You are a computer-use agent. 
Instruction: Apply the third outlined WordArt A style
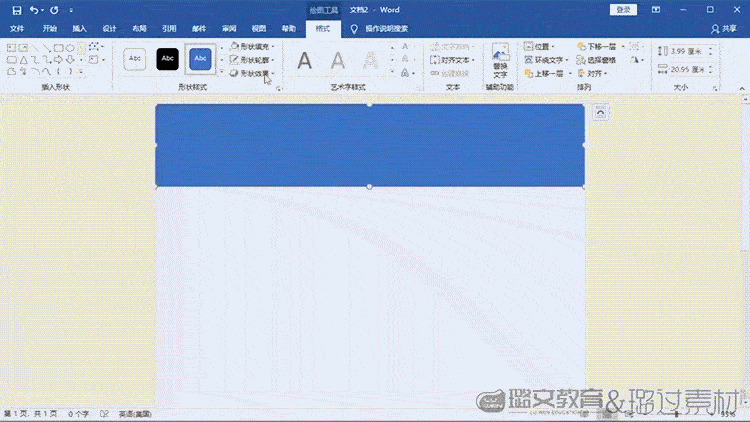(x=371, y=61)
